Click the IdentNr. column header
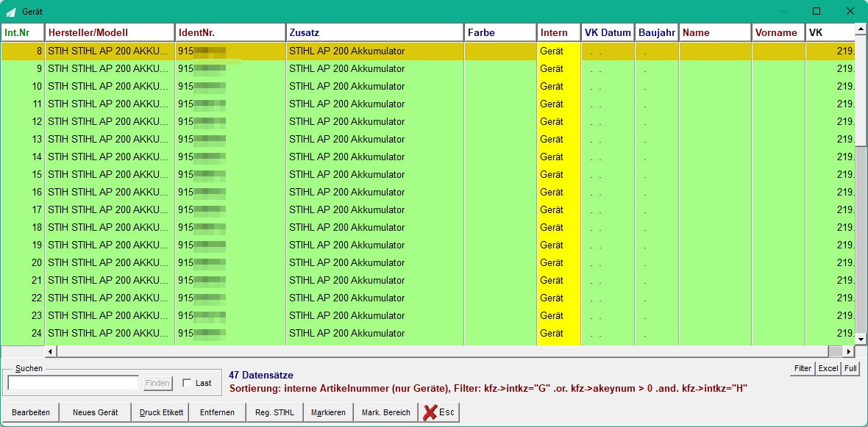The width and height of the screenshot is (868, 427). (231, 32)
